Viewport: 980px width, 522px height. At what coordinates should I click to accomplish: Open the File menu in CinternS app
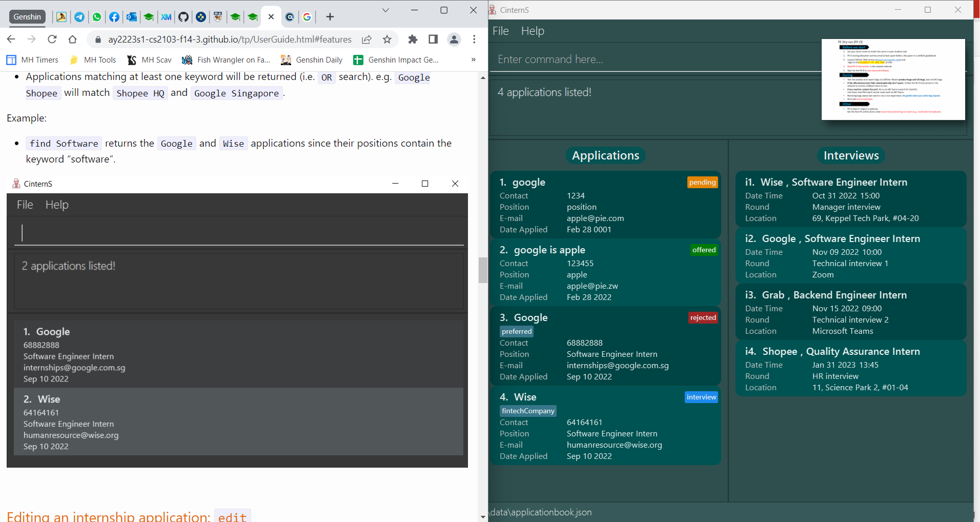click(501, 31)
